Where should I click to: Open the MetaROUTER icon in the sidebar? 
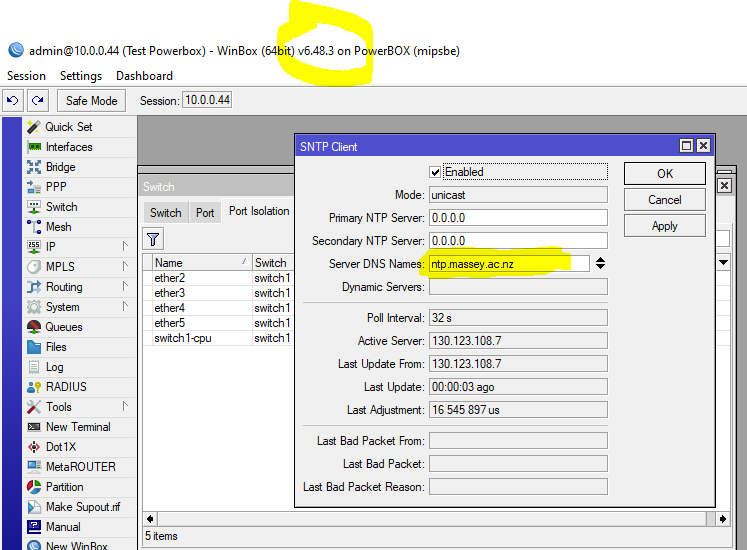click(34, 467)
